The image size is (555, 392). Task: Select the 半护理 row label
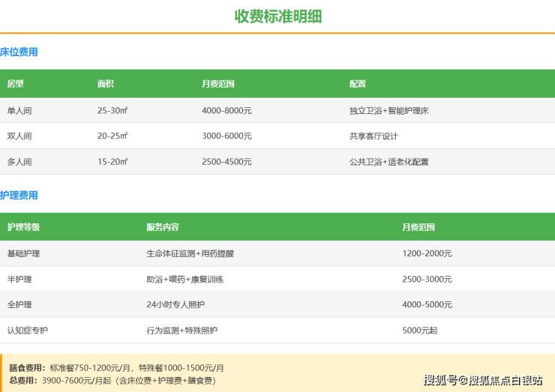(x=19, y=280)
